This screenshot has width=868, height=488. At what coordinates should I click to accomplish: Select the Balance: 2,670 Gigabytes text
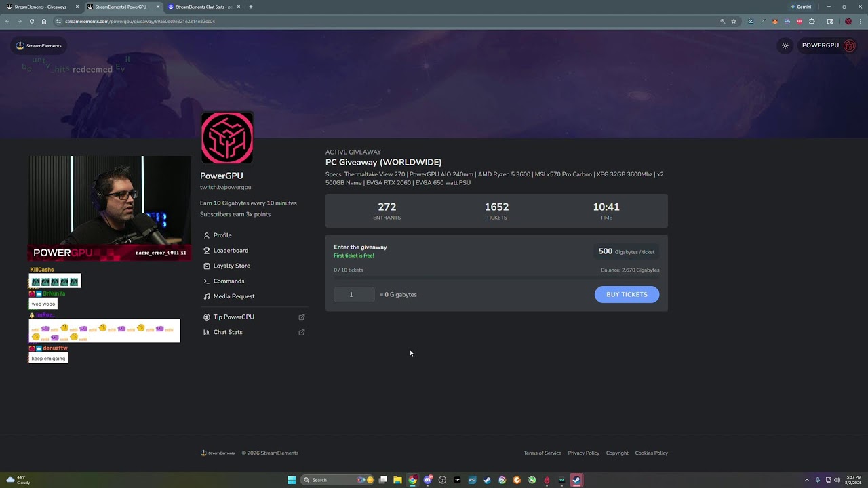[630, 270]
